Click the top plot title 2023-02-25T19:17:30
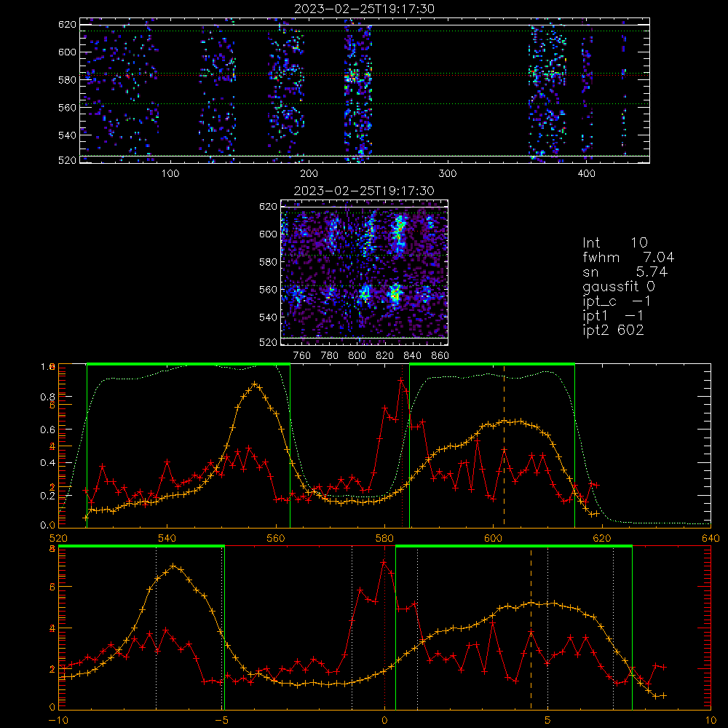This screenshot has width=728, height=728. (365, 9)
